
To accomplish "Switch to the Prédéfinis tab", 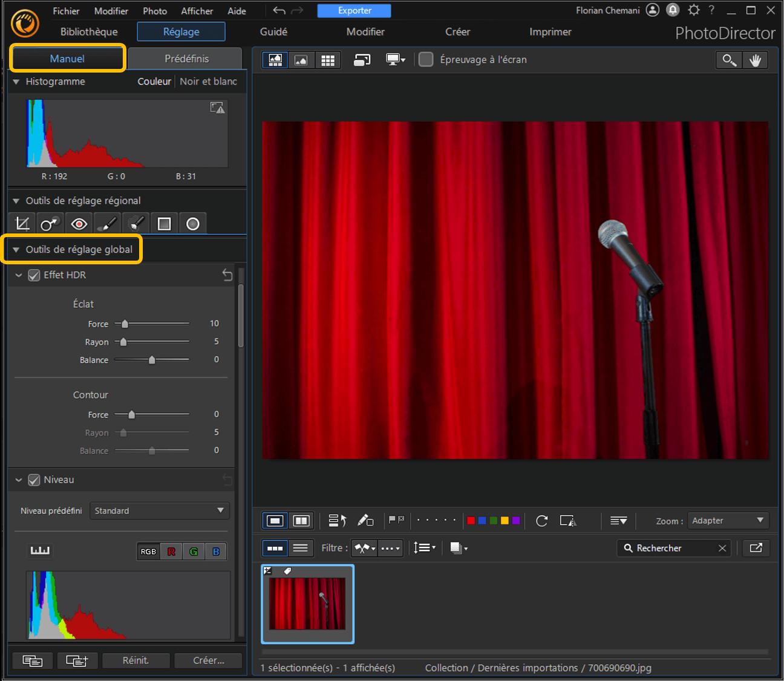I will point(186,59).
